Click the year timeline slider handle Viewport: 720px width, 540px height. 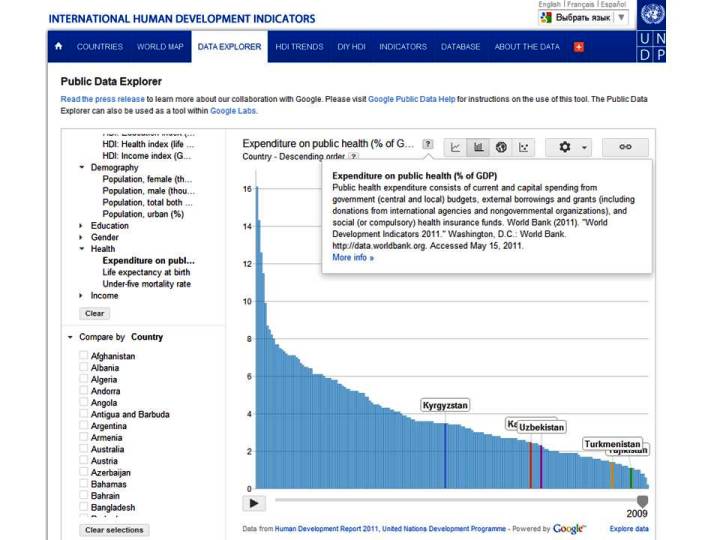coord(642,501)
